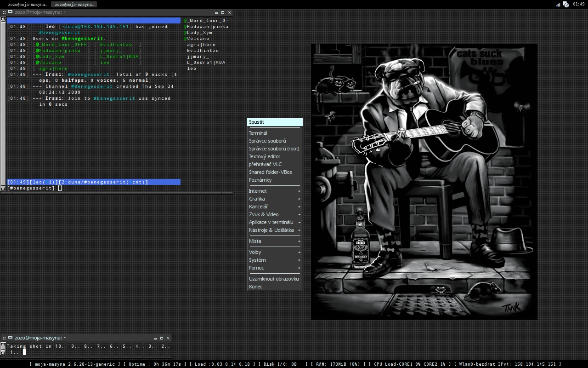
Task: Click the scroll-up arrow in irssi terminal
Action: click(3, 20)
